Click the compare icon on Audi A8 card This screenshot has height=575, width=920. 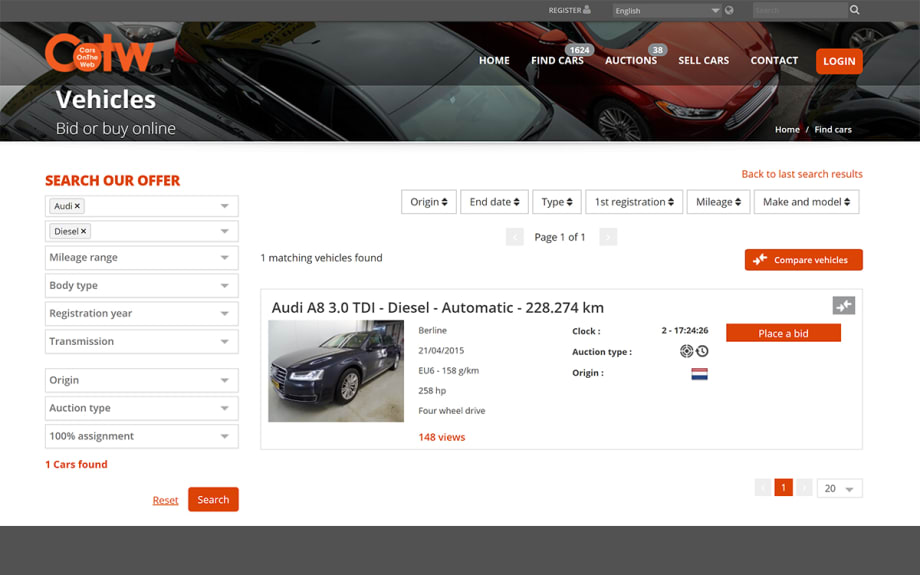click(x=844, y=305)
